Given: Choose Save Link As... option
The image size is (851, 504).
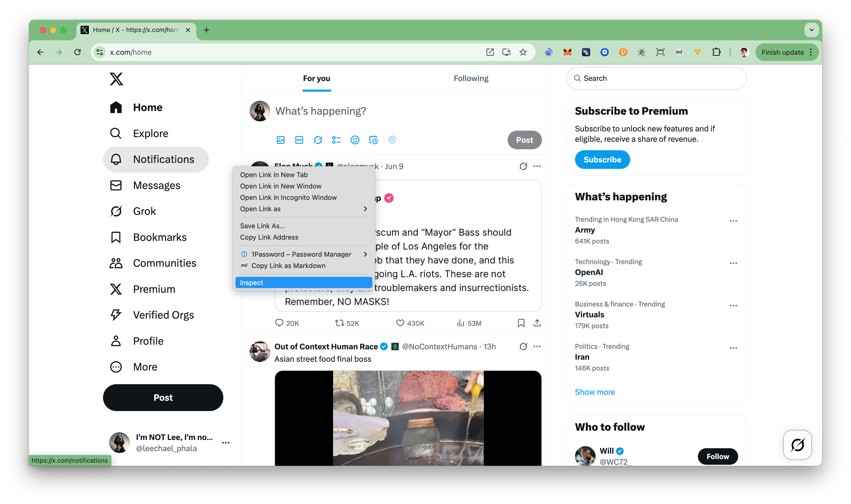Looking at the screenshot, I should pos(304,226).
